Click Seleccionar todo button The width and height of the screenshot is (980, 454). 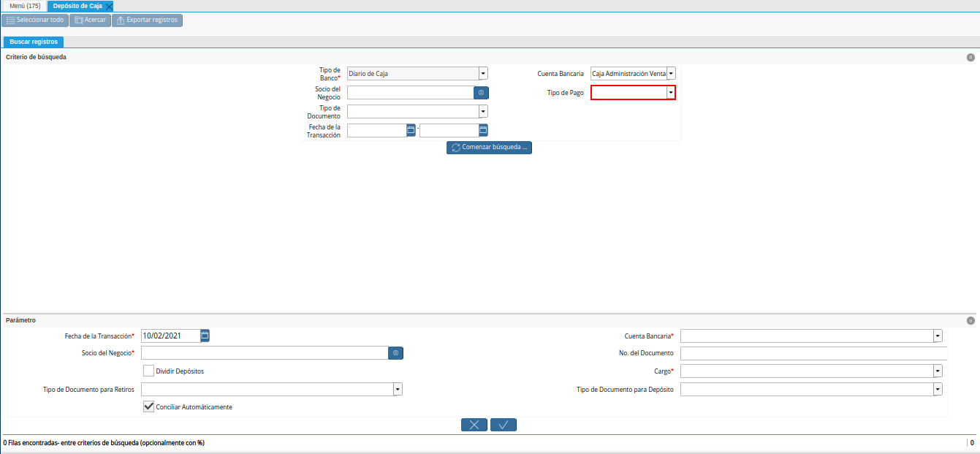coord(35,20)
